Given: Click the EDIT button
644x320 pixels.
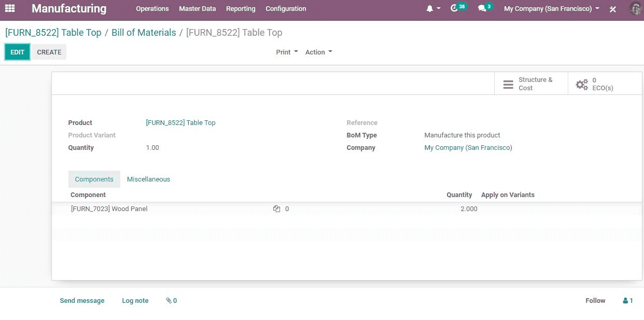Looking at the screenshot, I should point(18,52).
